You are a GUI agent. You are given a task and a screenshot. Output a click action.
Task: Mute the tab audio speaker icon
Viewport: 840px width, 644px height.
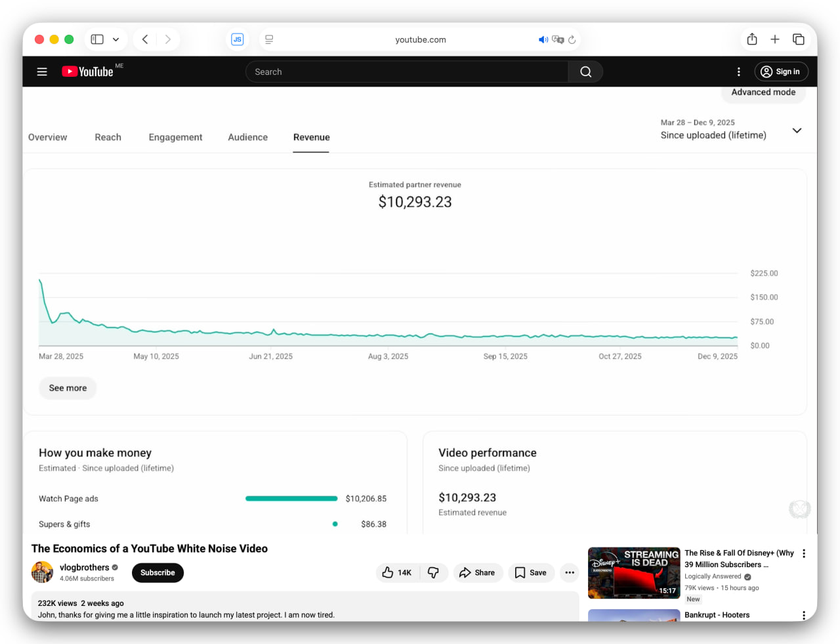click(x=543, y=39)
